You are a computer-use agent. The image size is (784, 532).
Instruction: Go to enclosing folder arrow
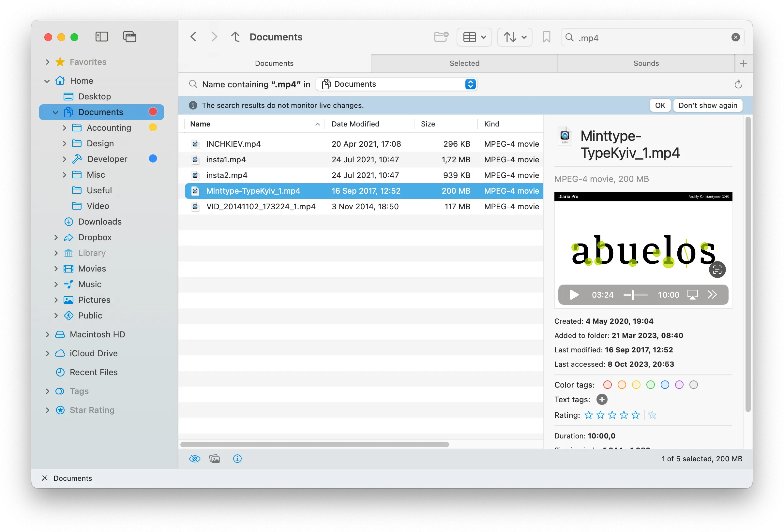(x=235, y=37)
